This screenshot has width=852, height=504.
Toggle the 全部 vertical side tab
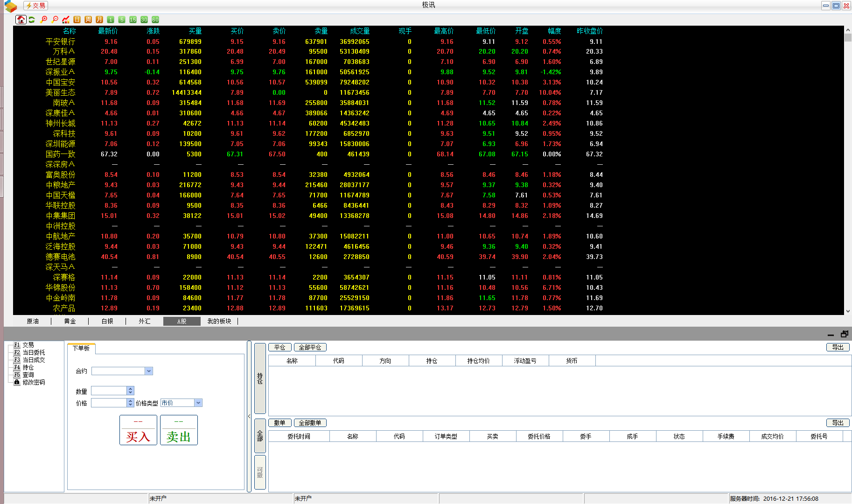point(260,435)
